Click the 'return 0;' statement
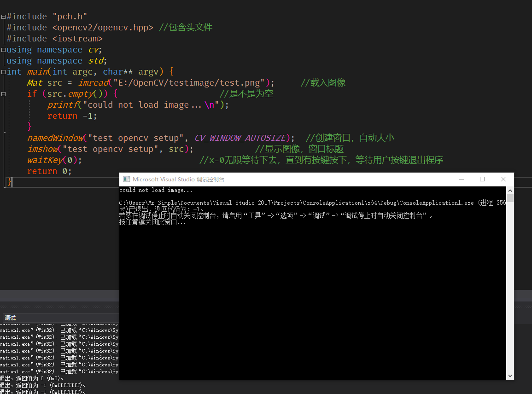The width and height of the screenshot is (532, 394). tap(50, 171)
